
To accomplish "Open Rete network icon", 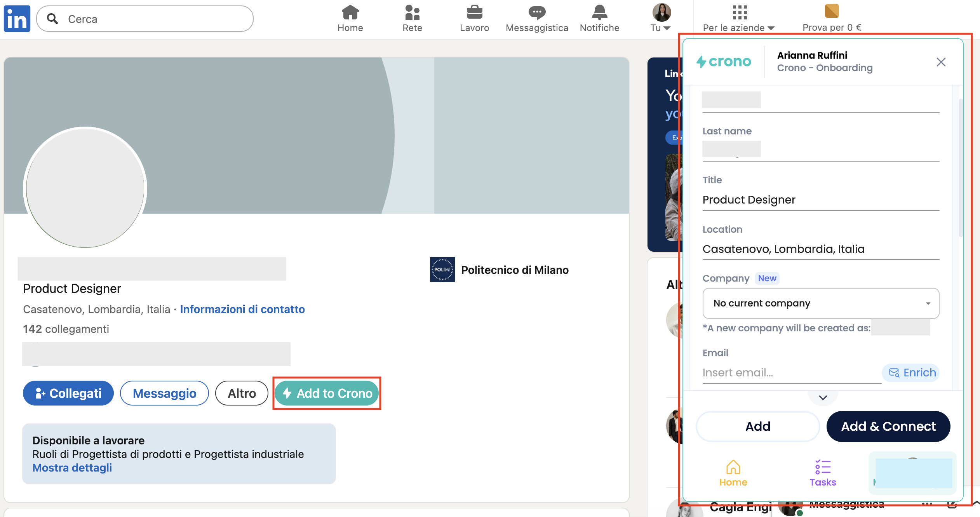I will (x=412, y=13).
